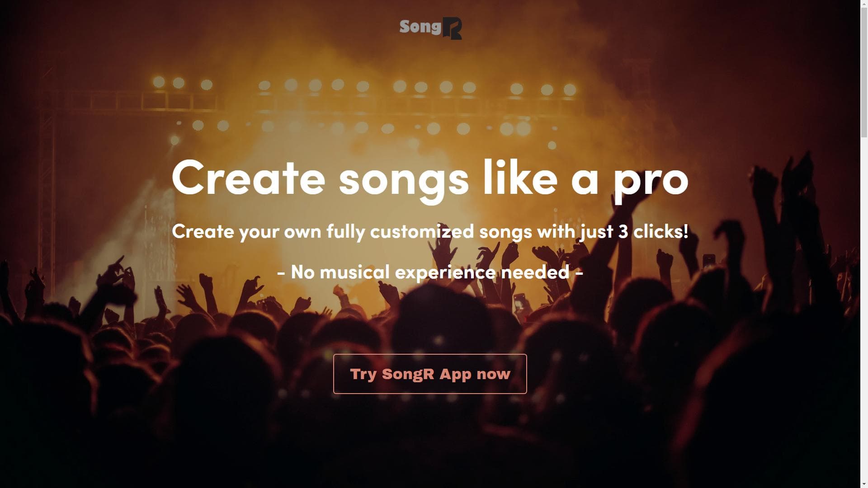Screen dimensions: 868x488
Task: Click the word 'experience' in tagline
Action: [445, 272]
